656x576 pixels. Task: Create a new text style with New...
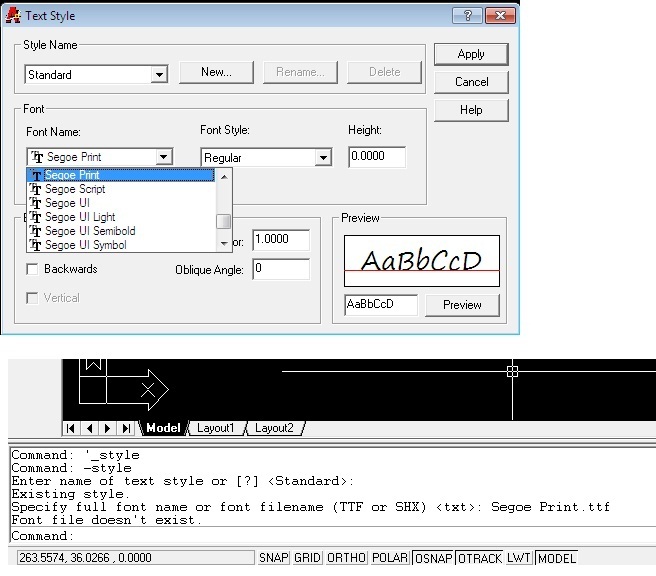click(x=216, y=72)
